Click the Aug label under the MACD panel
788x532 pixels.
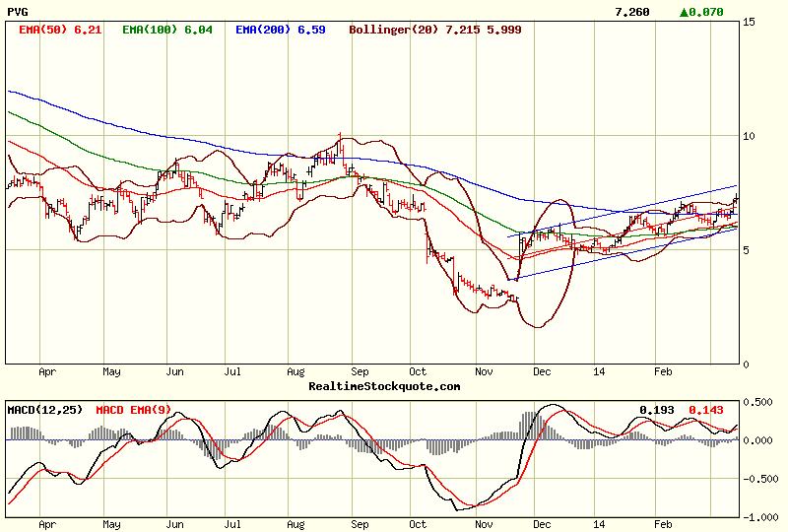coord(295,525)
